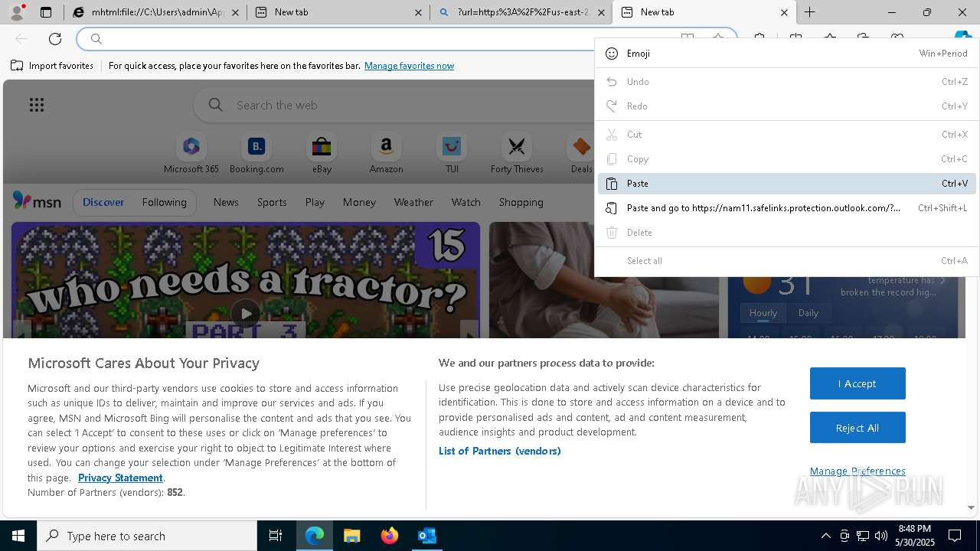The image size is (980, 551).
Task: Choose Paste and go to safelinks URL
Action: click(x=787, y=208)
